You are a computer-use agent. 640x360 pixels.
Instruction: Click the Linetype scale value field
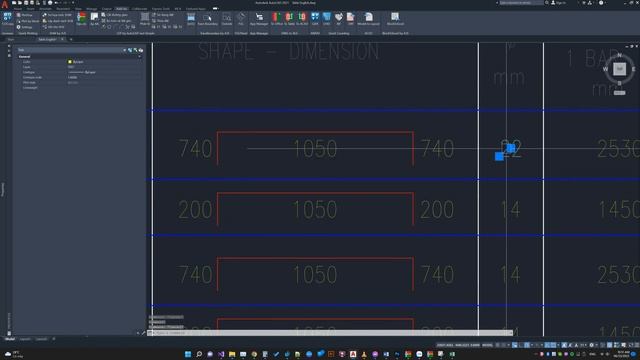104,77
